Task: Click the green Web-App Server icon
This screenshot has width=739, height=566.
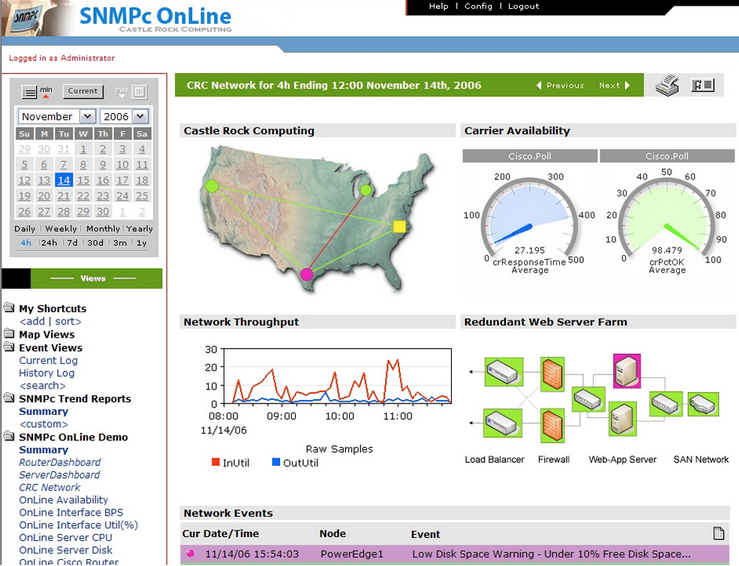Action: click(x=622, y=418)
